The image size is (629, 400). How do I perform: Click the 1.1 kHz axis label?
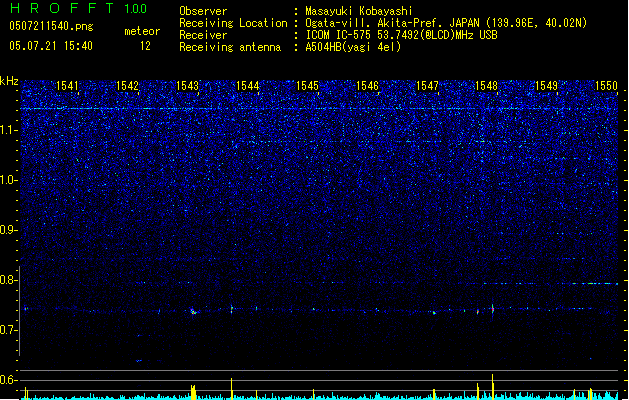tap(8, 130)
